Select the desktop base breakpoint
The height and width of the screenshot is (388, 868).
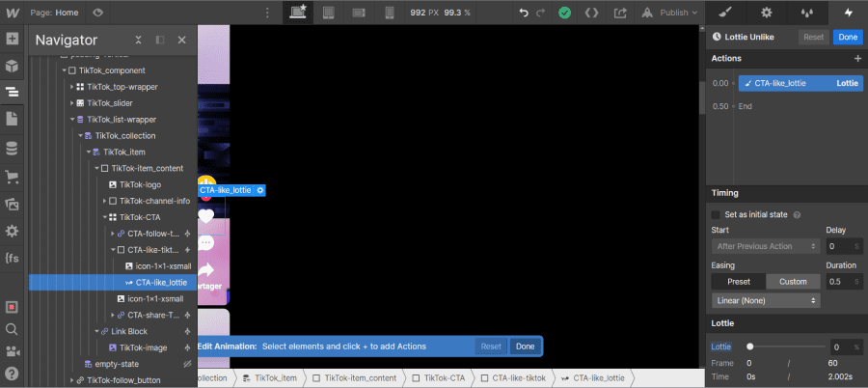pos(298,13)
